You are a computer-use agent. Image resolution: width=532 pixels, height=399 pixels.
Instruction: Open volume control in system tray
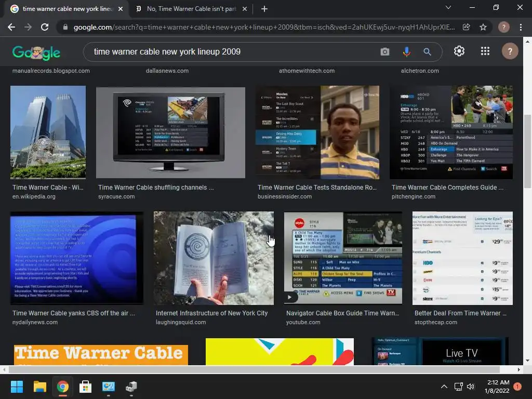pos(471,387)
